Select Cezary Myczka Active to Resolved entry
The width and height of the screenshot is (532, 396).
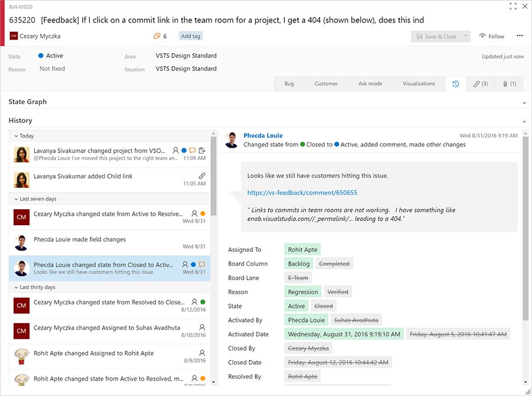pos(109,217)
